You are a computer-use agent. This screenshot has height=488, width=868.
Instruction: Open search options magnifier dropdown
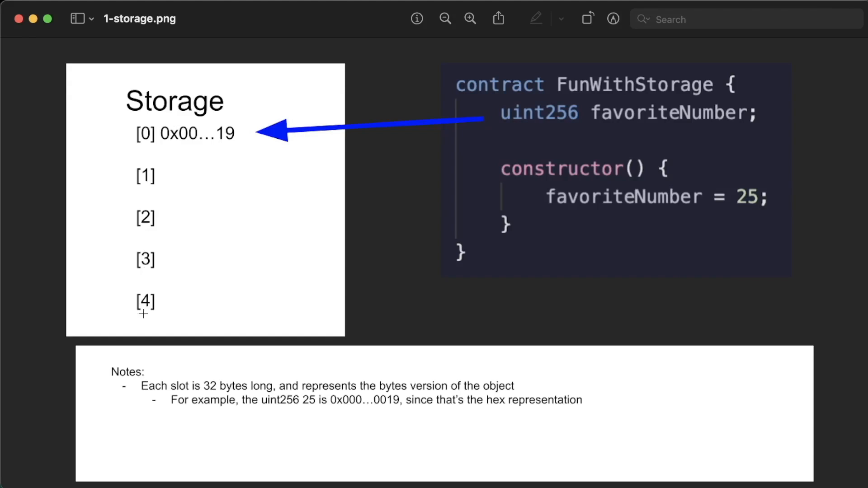[x=643, y=19]
